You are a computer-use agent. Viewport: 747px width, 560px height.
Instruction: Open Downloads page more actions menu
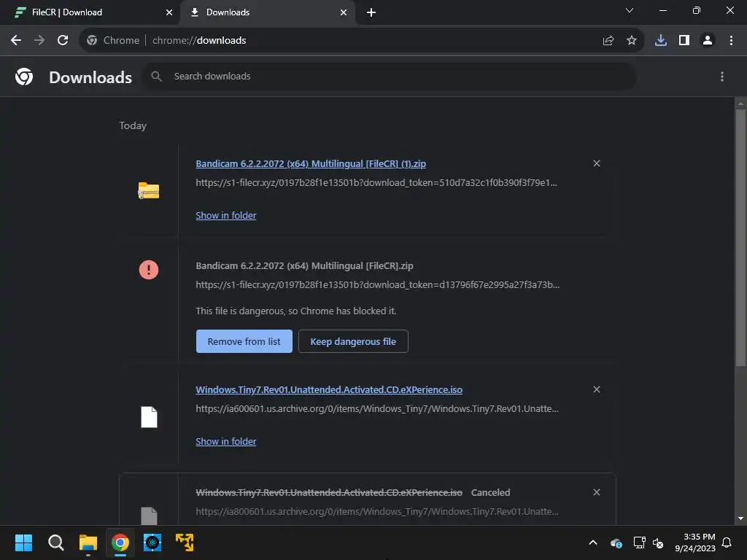click(722, 77)
